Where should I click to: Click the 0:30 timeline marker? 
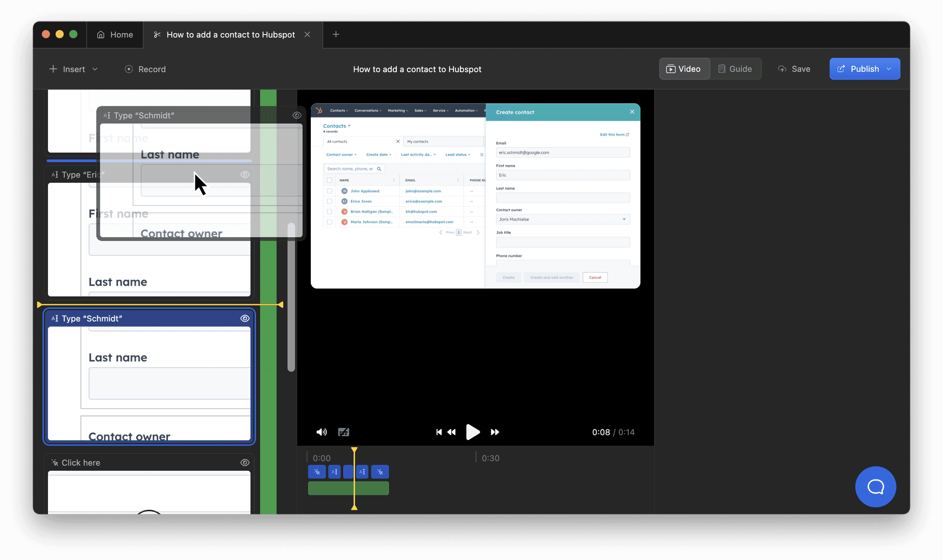tap(490, 458)
